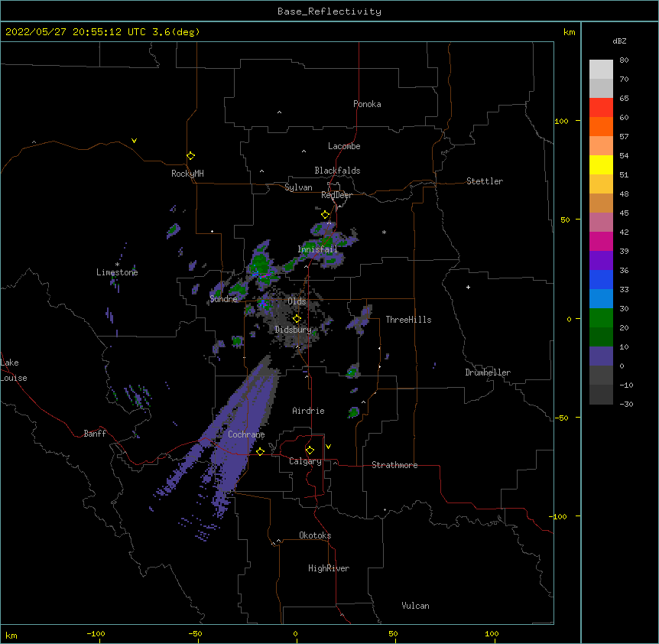659x644 pixels.
Task: Click the 10 dBZ purple legend swatch
Action: pyautogui.click(x=601, y=356)
